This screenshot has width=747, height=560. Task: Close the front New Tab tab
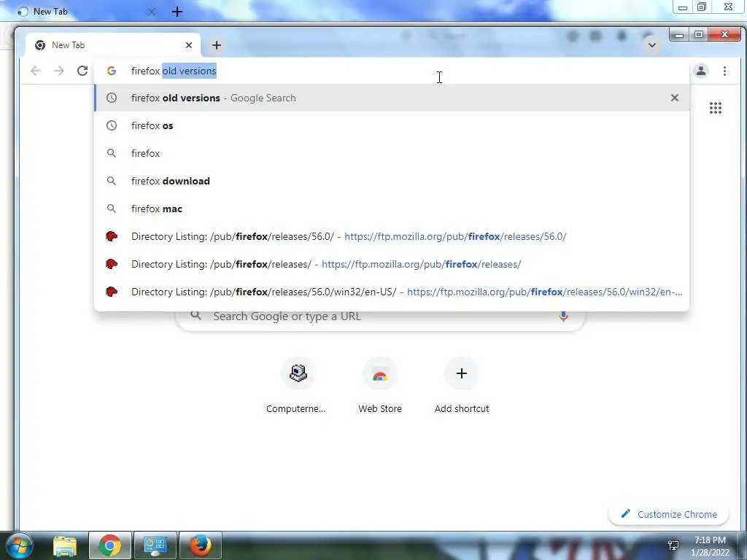point(189,45)
